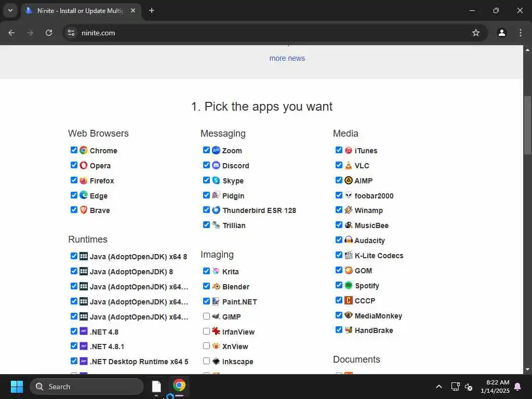The image size is (532, 399).
Task: Bookmark this page with star
Action: pyautogui.click(x=476, y=33)
